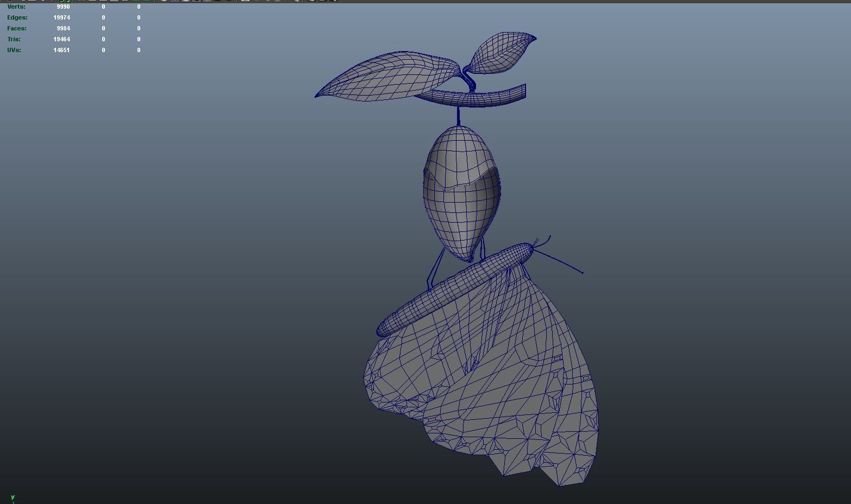Toggle grid visibility in the viewport toolbar
851x504 pixels.
click(x=82, y=2)
